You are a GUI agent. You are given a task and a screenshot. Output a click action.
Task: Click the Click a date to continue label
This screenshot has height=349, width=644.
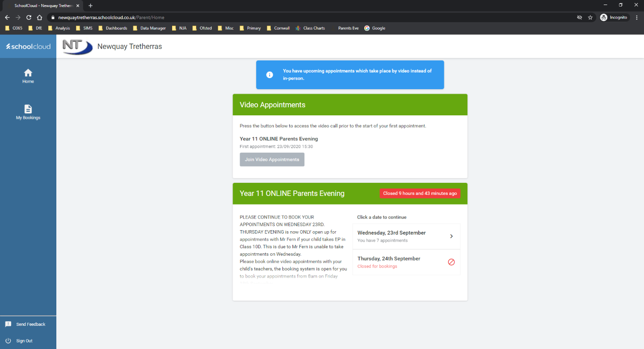(382, 218)
